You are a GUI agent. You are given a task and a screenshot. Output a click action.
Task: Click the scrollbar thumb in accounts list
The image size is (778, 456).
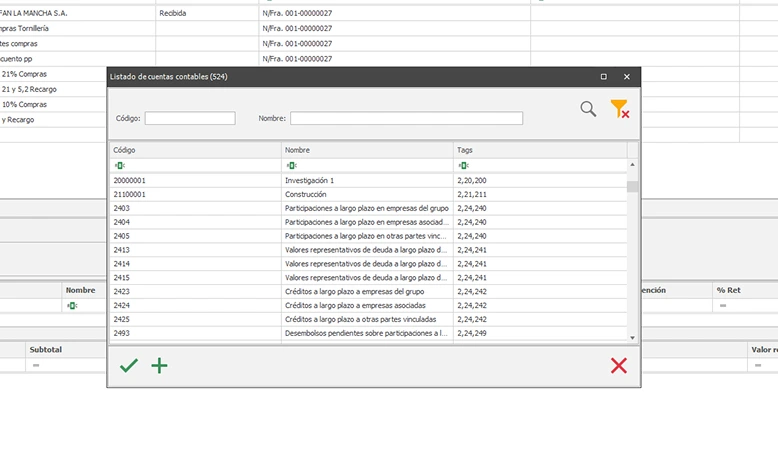(633, 187)
